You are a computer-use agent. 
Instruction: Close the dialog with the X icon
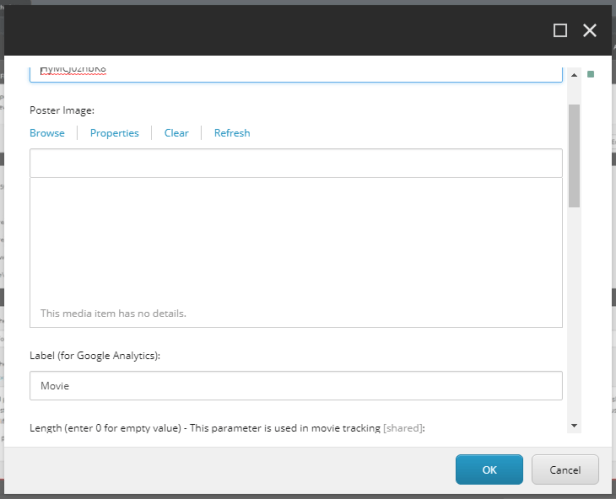tap(589, 30)
